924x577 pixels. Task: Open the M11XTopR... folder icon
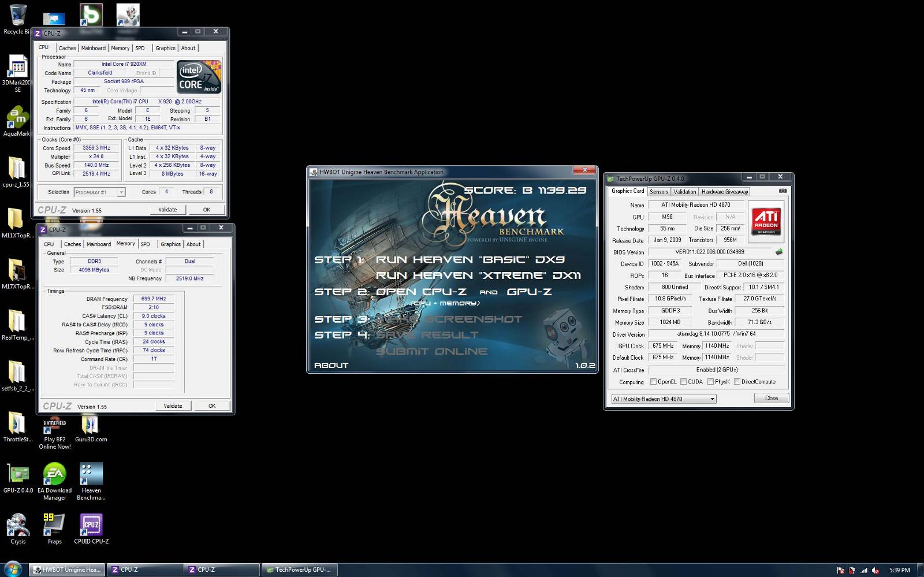pos(17,222)
